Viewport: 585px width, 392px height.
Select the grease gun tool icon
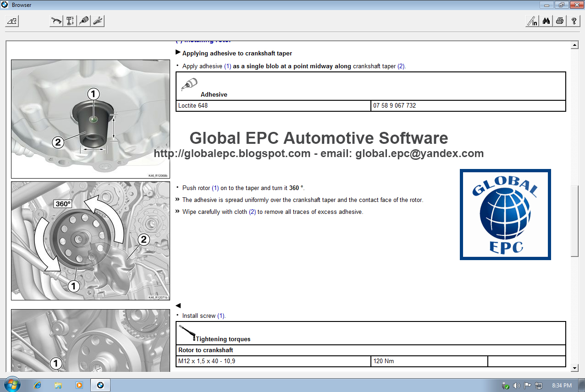(97, 21)
